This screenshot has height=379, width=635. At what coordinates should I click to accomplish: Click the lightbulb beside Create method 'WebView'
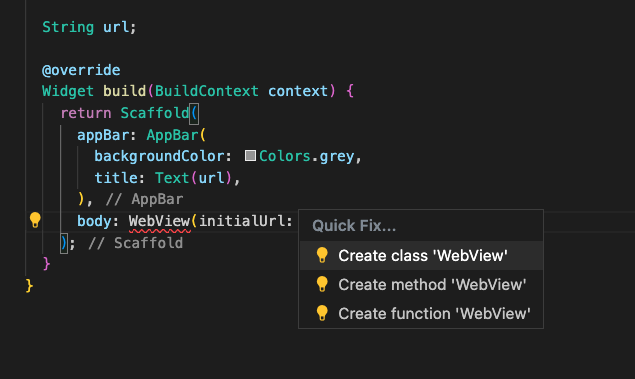pyautogui.click(x=322, y=284)
